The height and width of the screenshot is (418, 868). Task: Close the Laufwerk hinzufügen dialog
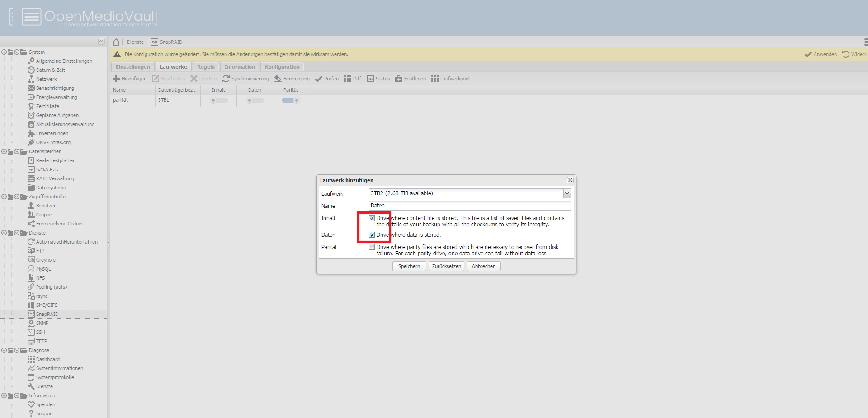[570, 180]
